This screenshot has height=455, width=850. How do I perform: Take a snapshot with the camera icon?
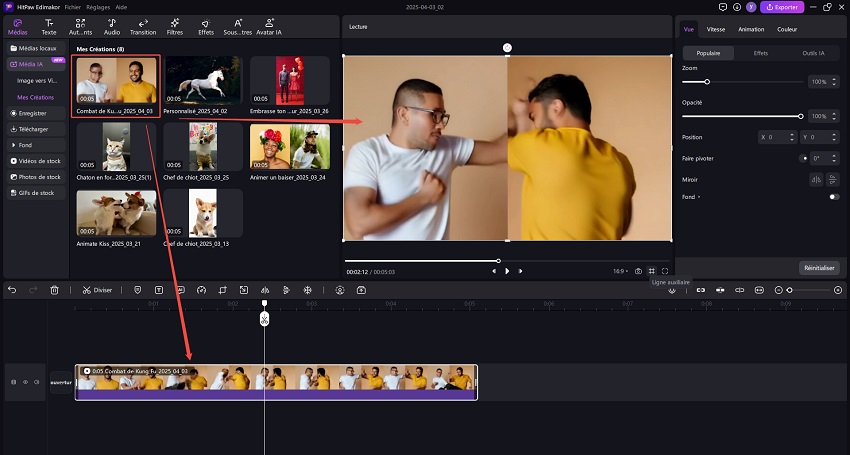[639, 271]
